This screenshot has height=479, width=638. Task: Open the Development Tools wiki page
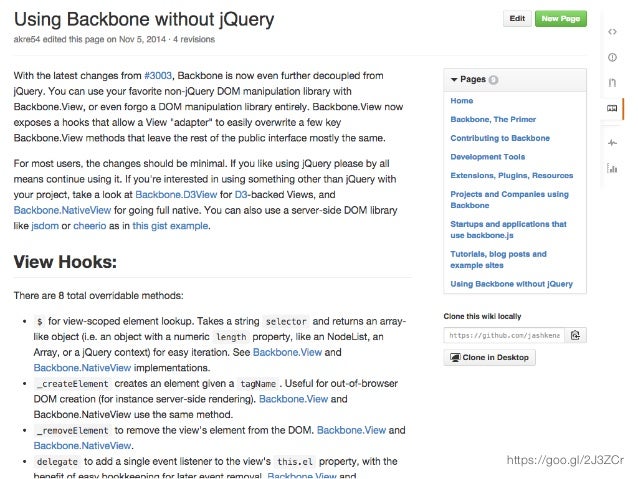pos(488,157)
